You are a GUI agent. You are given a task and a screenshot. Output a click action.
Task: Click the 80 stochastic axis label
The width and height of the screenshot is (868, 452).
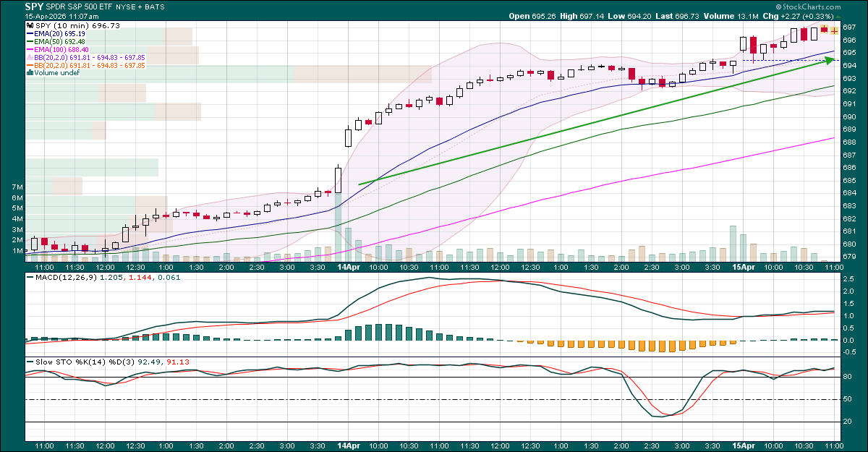pos(847,377)
